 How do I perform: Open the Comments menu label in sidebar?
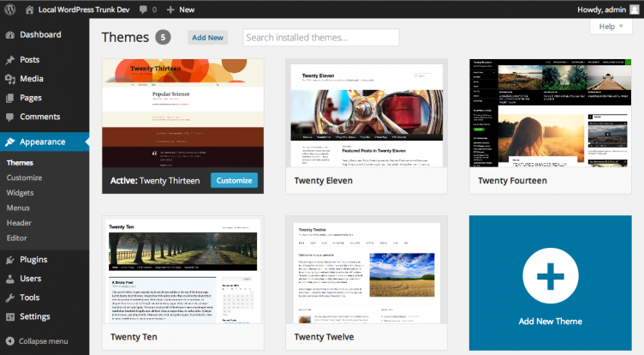point(40,117)
